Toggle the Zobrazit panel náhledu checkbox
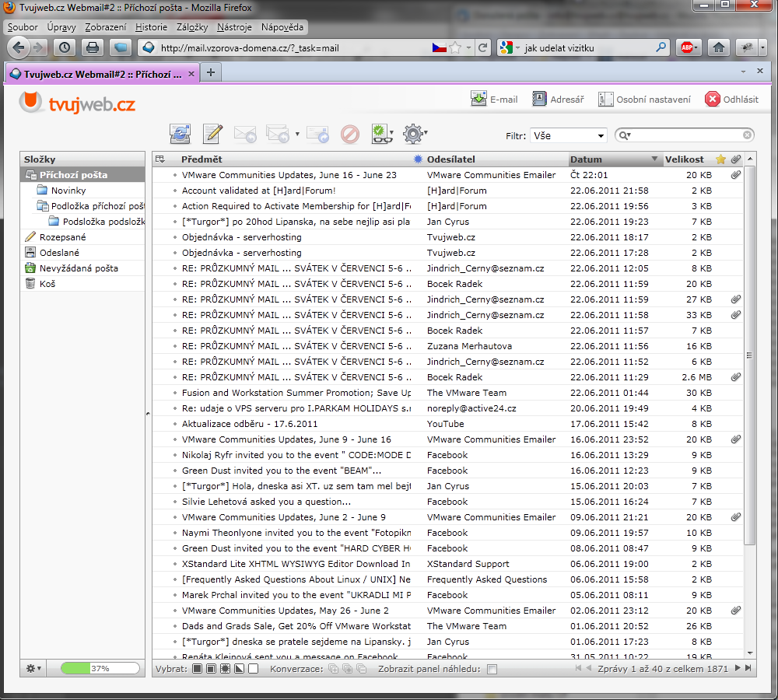Image resolution: width=778 pixels, height=700 pixels. click(x=492, y=669)
